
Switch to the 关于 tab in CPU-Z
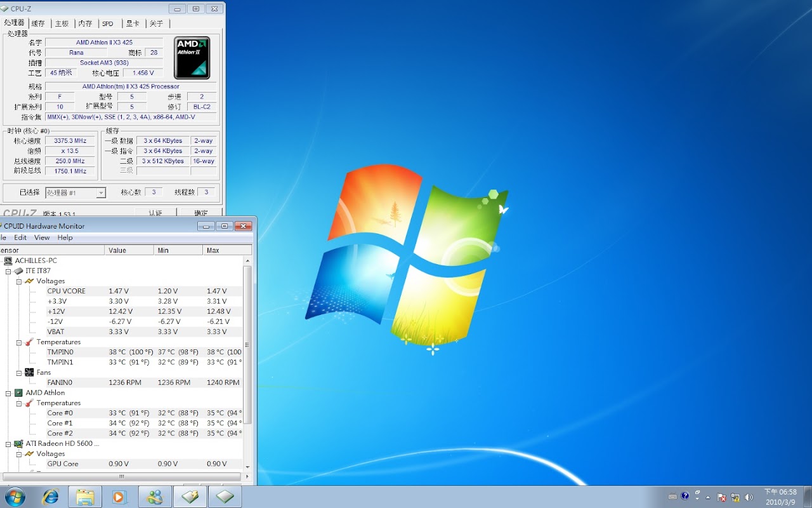[x=157, y=23]
